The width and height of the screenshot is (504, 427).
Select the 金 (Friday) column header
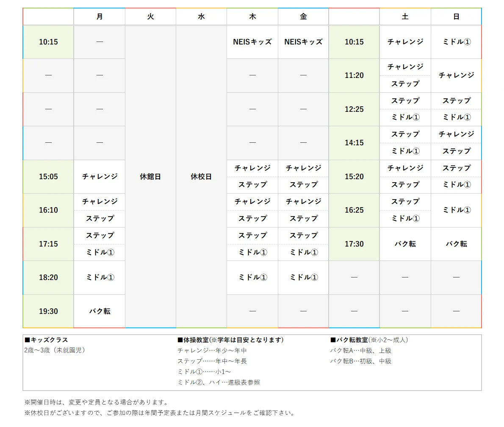(303, 17)
